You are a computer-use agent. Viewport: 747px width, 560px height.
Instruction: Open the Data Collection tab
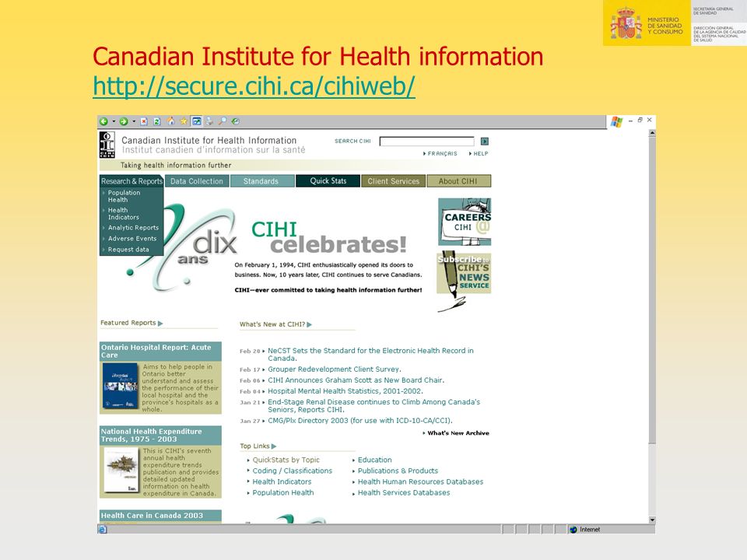click(197, 181)
